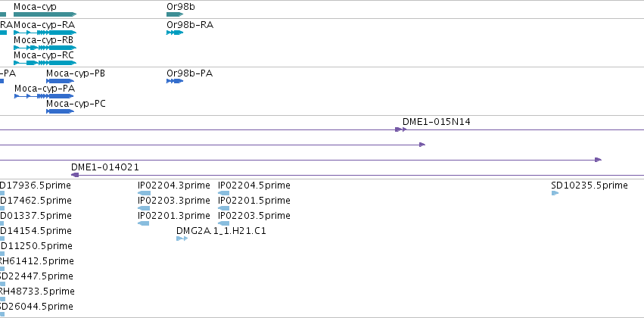Screen dimensions: 644x318
Task: Open the D26044.5prime EST label
Action: tap(36, 307)
